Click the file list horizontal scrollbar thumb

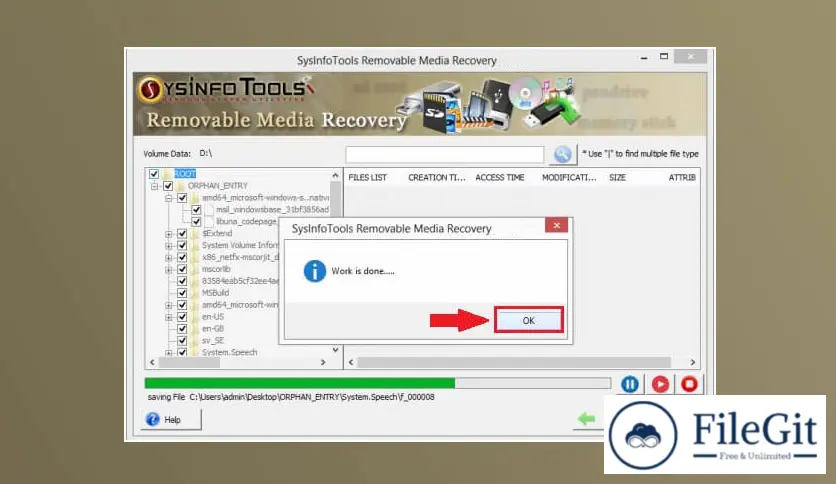[x=514, y=362]
